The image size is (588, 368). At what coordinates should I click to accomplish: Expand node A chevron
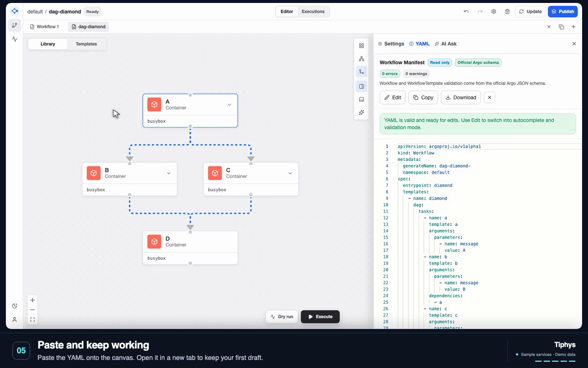coord(229,105)
